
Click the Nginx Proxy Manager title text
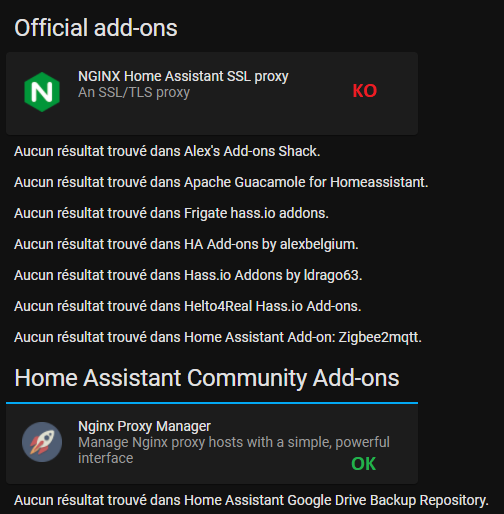[144, 426]
